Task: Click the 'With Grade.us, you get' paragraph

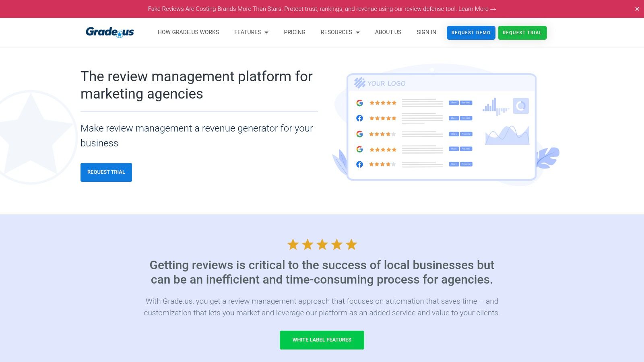Action: click(x=322, y=307)
